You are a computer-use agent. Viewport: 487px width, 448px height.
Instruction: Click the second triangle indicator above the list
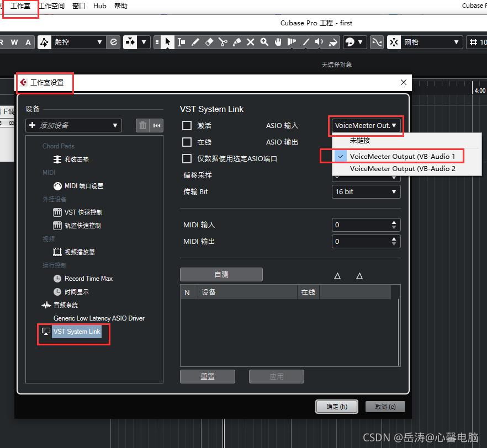359,276
